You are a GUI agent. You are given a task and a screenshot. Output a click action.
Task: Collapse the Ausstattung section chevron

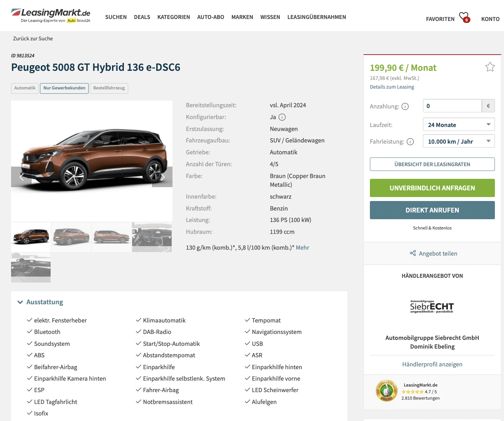[x=20, y=302]
